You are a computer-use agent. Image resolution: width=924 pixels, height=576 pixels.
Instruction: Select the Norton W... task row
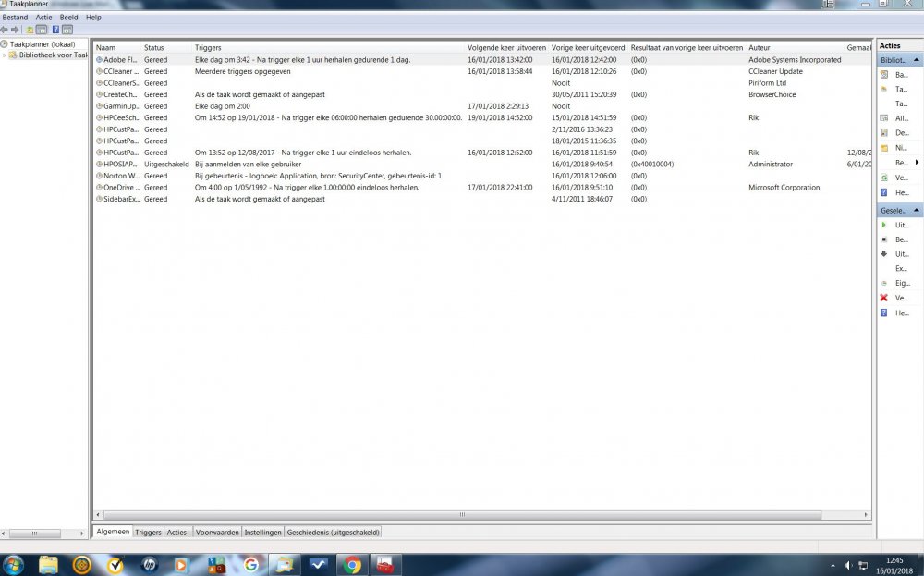(482, 176)
